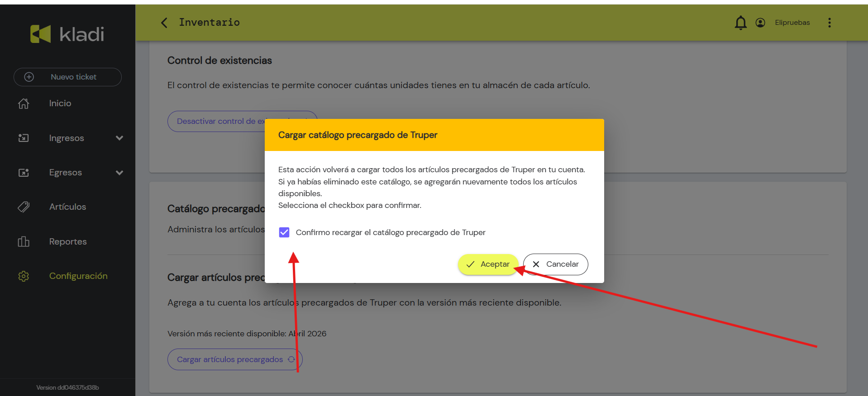The width and height of the screenshot is (868, 396).
Task: Go back using the arrow beside Inventario
Action: [x=164, y=23]
